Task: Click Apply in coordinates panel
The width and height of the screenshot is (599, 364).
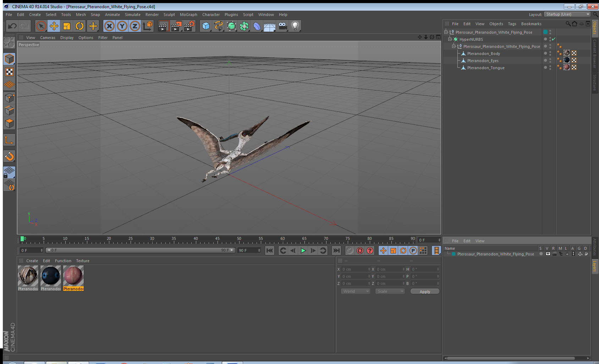Action: (x=425, y=292)
